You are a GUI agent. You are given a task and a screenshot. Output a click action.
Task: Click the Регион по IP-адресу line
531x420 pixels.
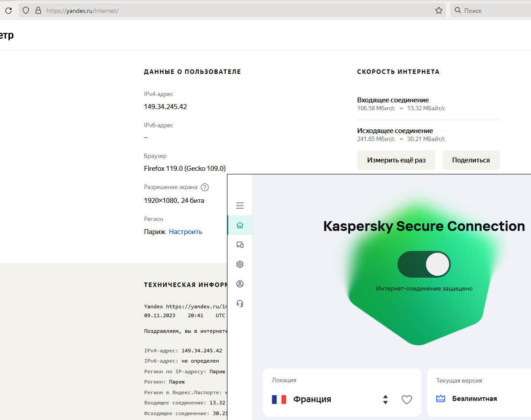tap(185, 372)
